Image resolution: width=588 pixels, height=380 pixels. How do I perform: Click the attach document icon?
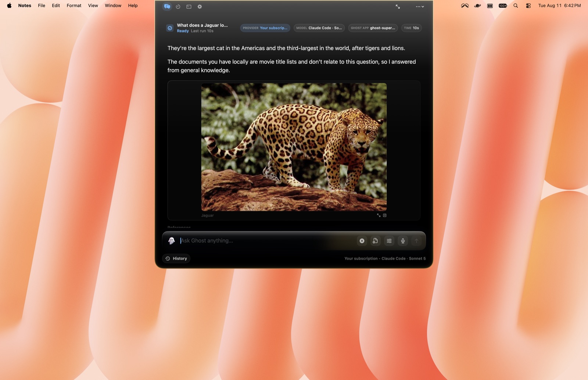coord(375,241)
